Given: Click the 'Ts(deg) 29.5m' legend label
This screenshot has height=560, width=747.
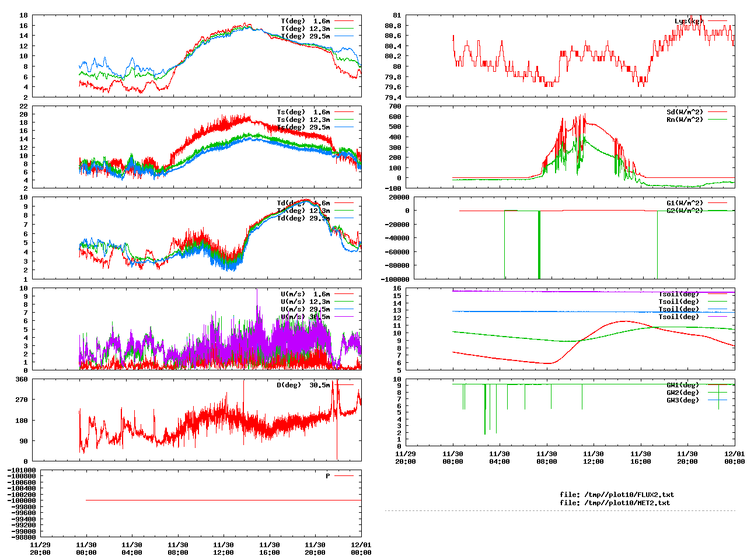Looking at the screenshot, I should tap(303, 127).
